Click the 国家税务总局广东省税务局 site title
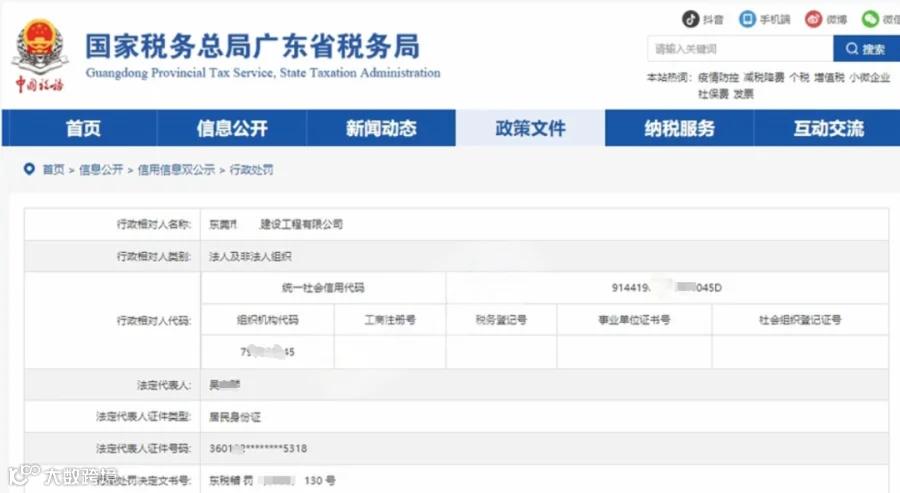The image size is (900, 493). 253,46
